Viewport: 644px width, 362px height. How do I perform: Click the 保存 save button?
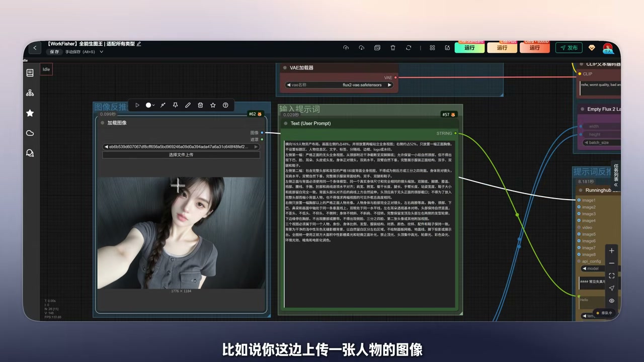[54, 52]
